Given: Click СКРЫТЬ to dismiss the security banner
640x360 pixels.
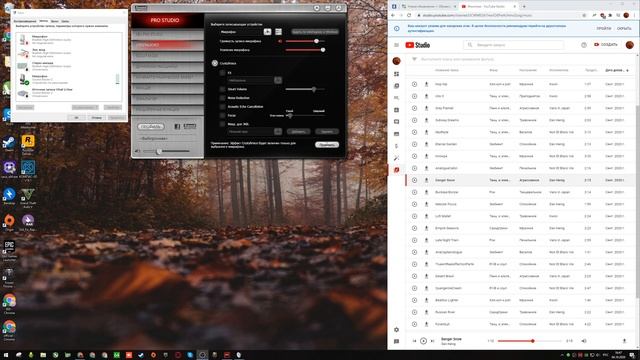Looking at the screenshot, I should coord(624,29).
